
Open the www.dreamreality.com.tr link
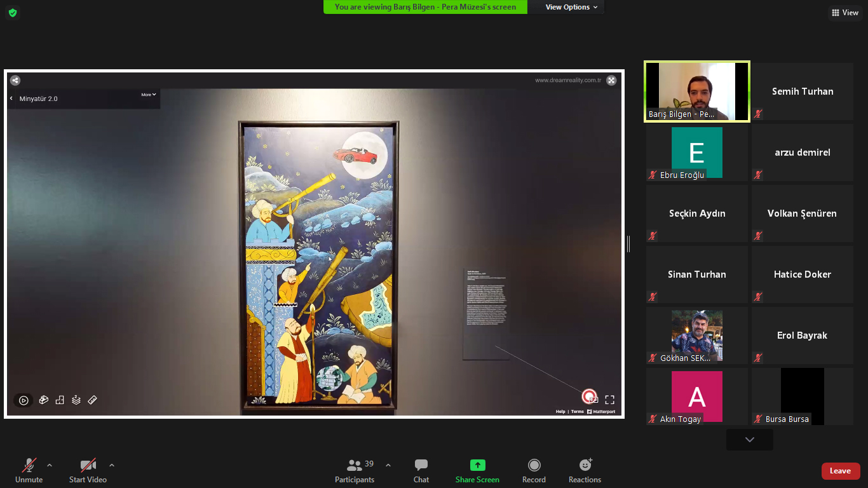(568, 80)
